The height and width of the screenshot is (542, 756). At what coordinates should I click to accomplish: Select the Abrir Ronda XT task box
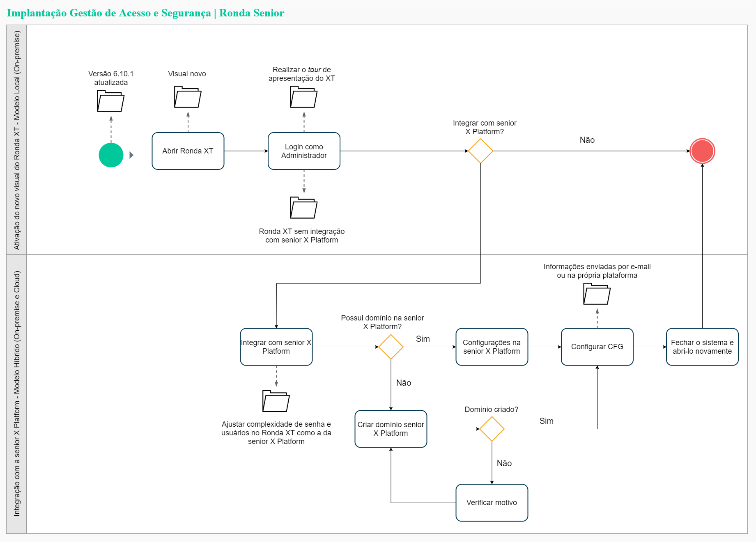pyautogui.click(x=188, y=151)
